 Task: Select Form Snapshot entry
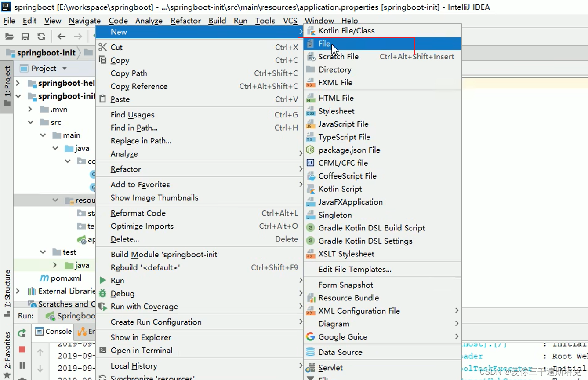point(382,285)
